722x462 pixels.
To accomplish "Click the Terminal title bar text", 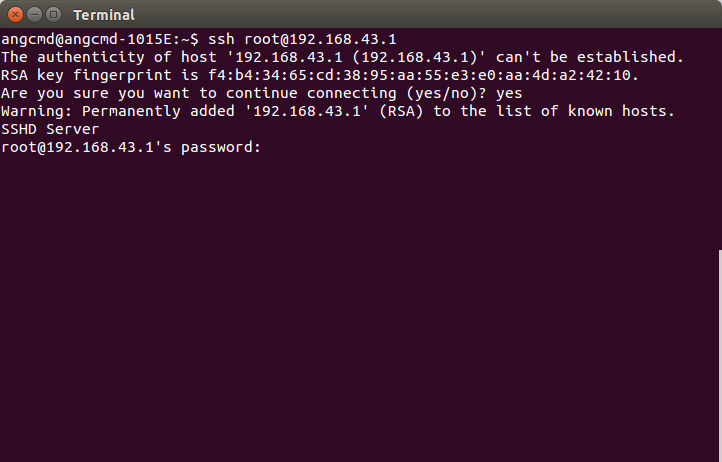I will [104, 15].
